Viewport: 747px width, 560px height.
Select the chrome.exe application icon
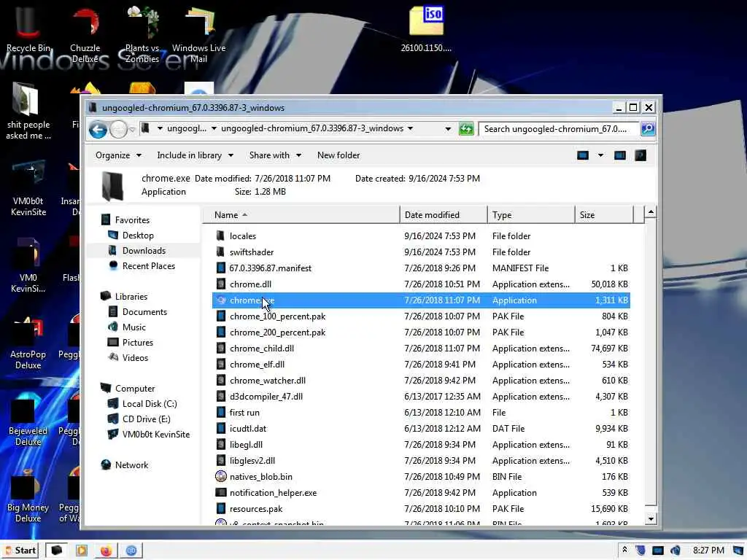(x=220, y=300)
